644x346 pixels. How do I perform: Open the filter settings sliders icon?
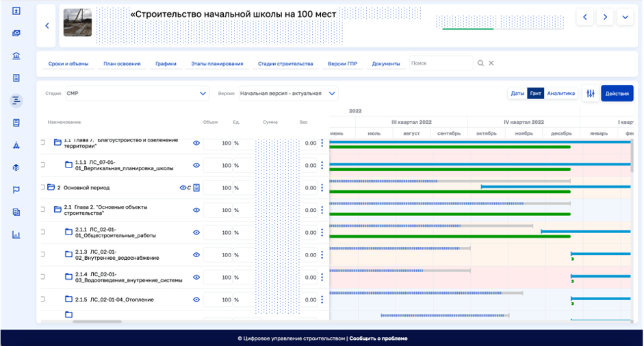click(x=589, y=94)
